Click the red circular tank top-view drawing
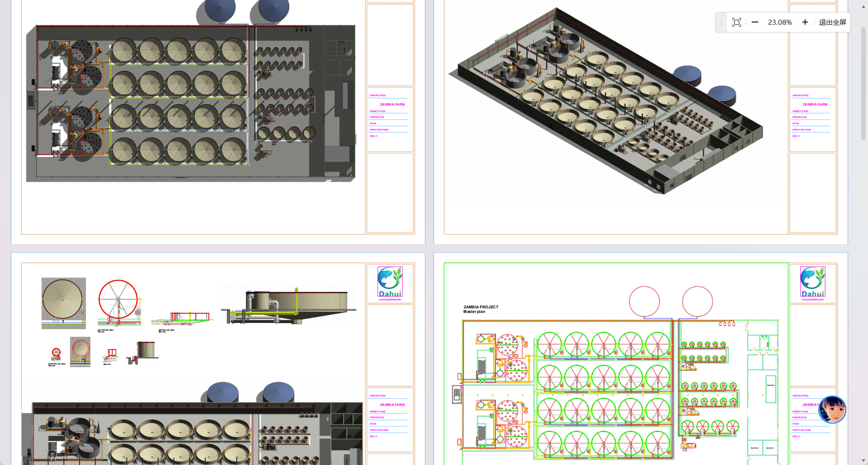This screenshot has width=868, height=465. tap(118, 301)
